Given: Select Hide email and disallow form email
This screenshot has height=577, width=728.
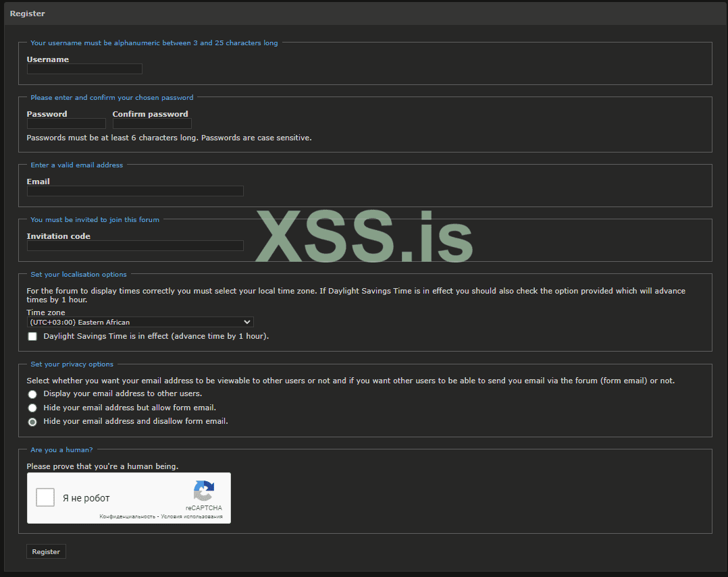Looking at the screenshot, I should 32,422.
